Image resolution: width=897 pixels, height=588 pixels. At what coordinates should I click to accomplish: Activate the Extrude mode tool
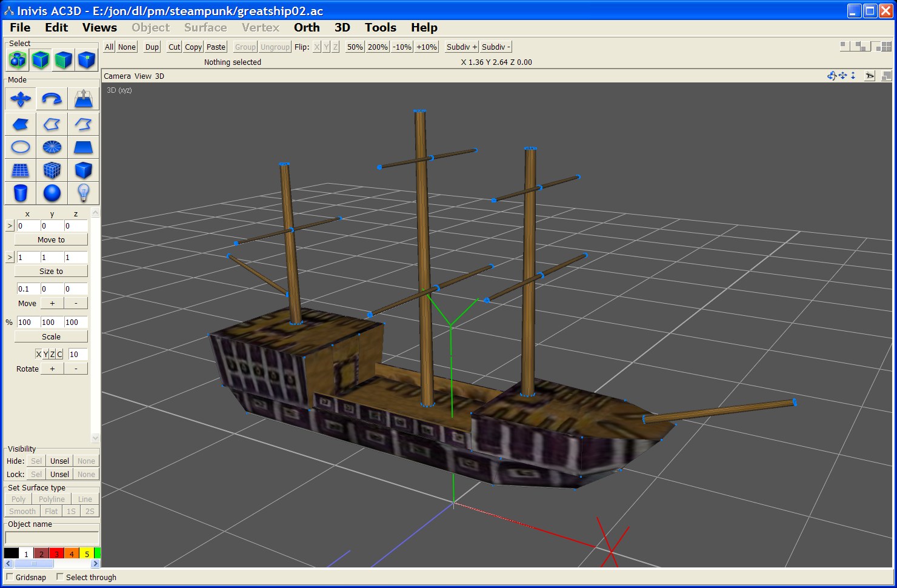83,99
